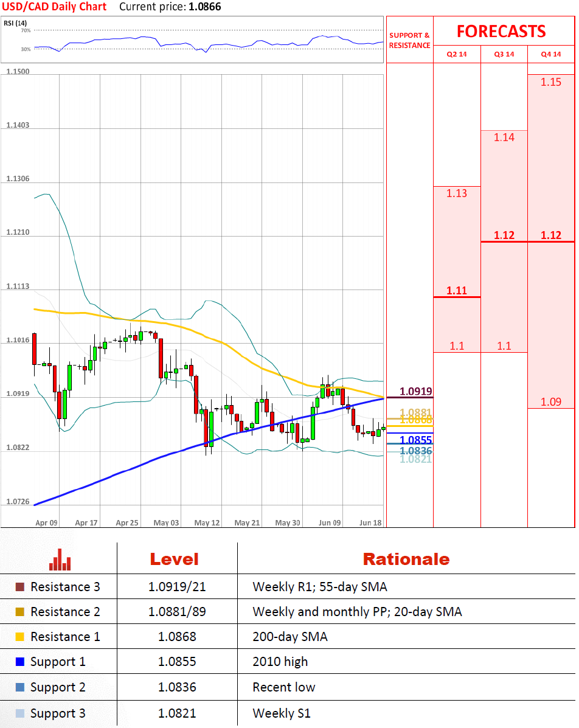Click the RSI 30% threshold label

tap(26, 49)
